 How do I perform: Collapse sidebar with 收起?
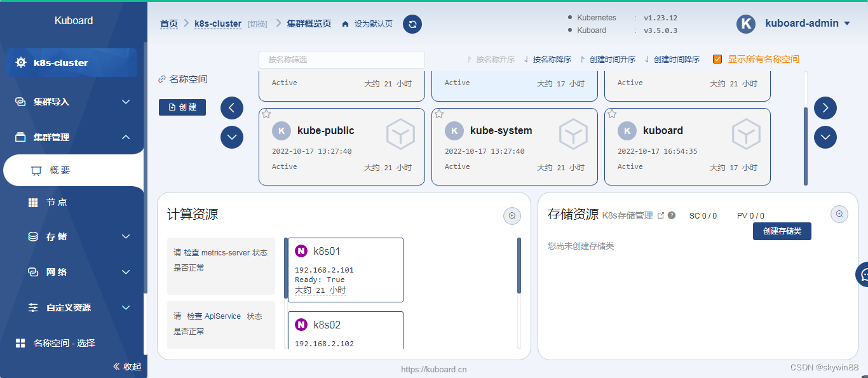(x=127, y=367)
